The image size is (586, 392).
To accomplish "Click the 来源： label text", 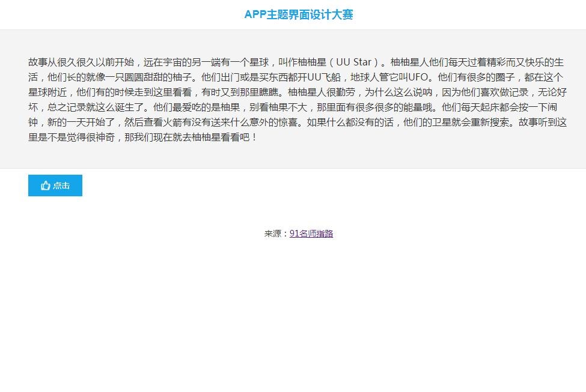I will coord(276,234).
